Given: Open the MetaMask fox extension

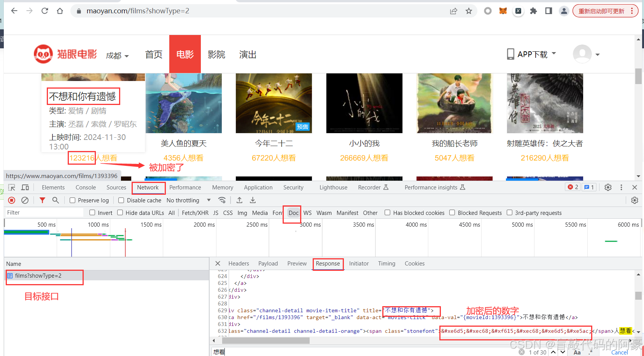Looking at the screenshot, I should pyautogui.click(x=503, y=11).
